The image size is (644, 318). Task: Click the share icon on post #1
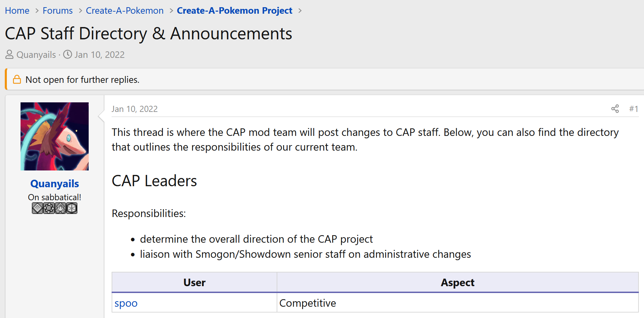615,109
